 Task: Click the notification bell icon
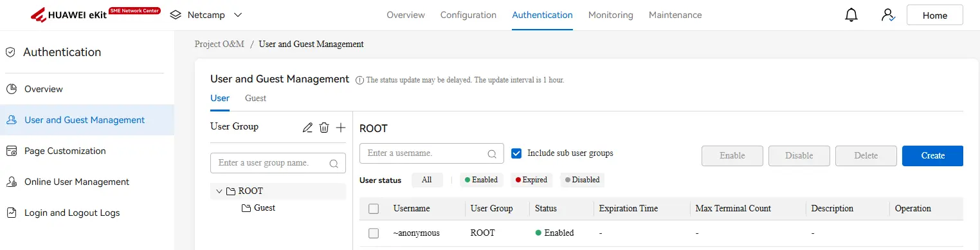[851, 15]
